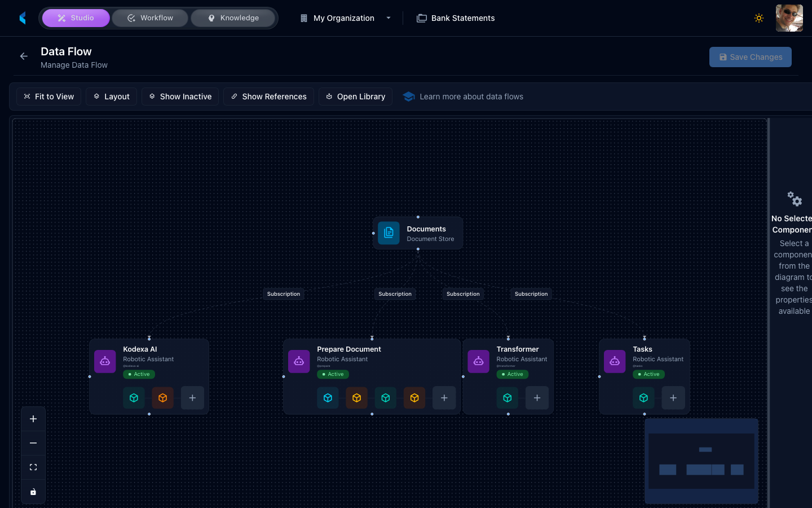Zoom in using the plus canvas control

[x=33, y=418]
